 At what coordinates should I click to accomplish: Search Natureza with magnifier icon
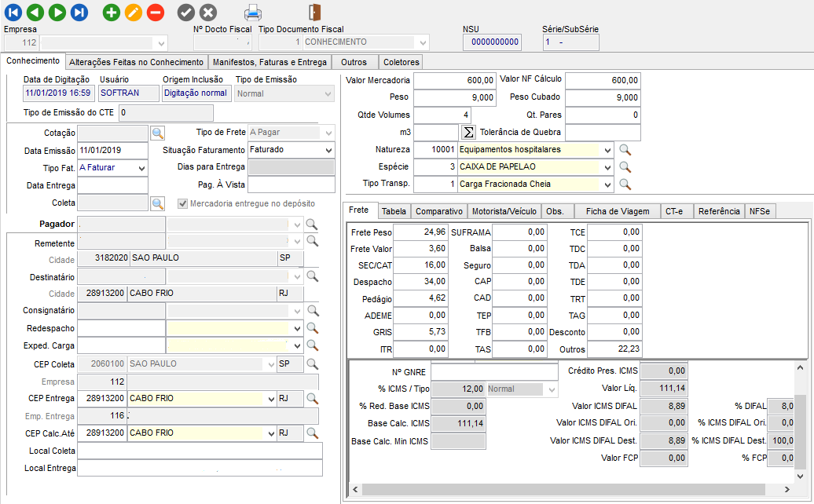tap(625, 149)
